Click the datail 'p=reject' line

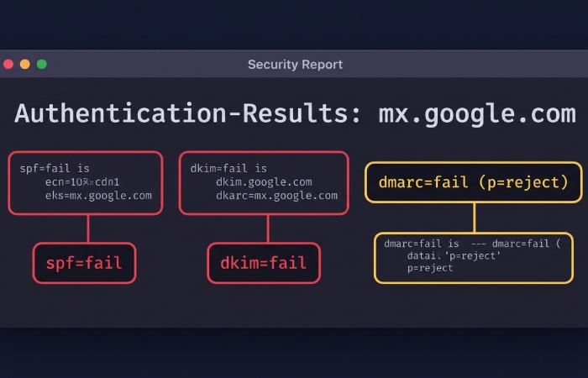coord(454,255)
